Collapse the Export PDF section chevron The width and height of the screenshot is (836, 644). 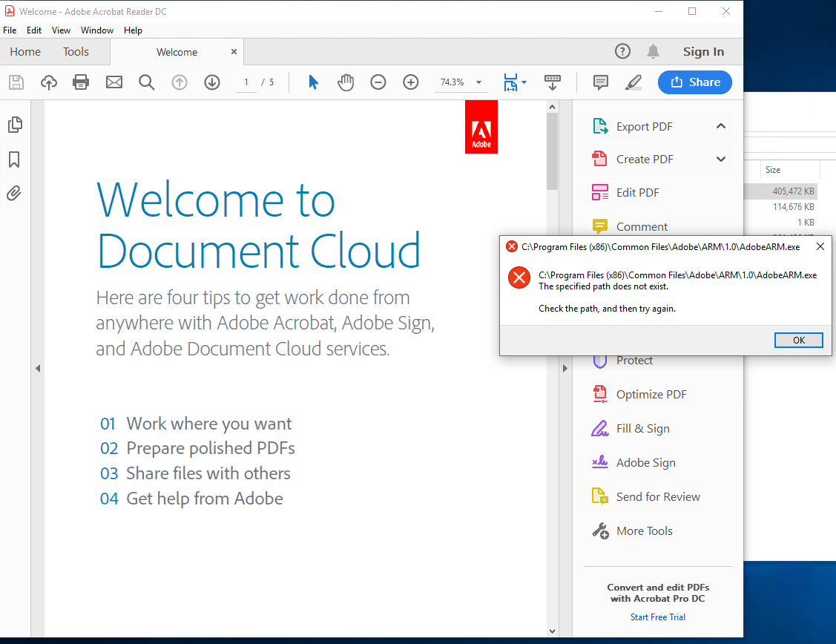point(721,126)
